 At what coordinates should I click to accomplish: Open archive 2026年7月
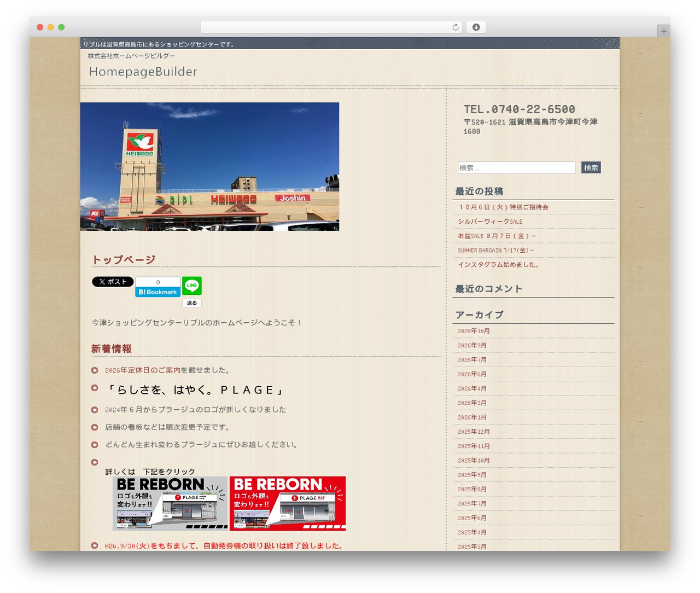(x=472, y=360)
